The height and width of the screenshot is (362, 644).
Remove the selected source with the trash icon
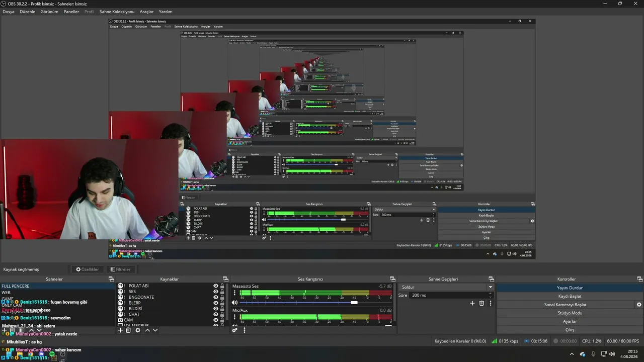coord(128,330)
